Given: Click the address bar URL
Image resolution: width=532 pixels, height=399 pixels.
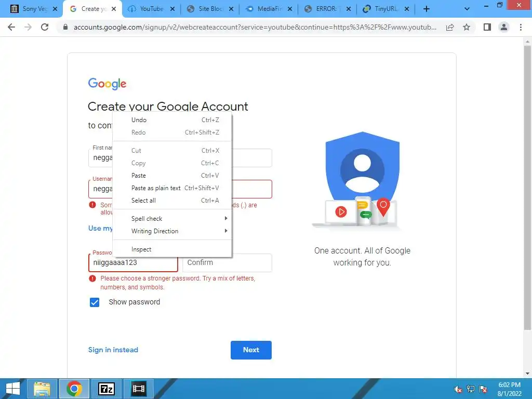Looking at the screenshot, I should 255,27.
